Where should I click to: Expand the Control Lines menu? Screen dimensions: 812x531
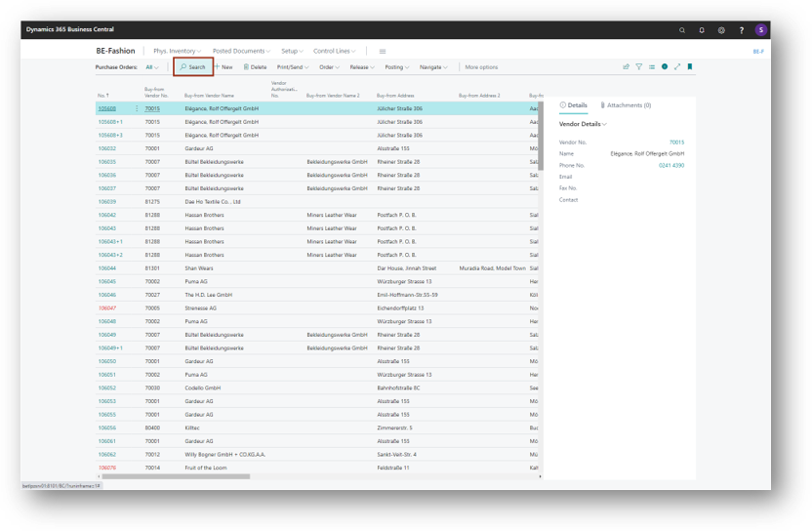click(334, 51)
